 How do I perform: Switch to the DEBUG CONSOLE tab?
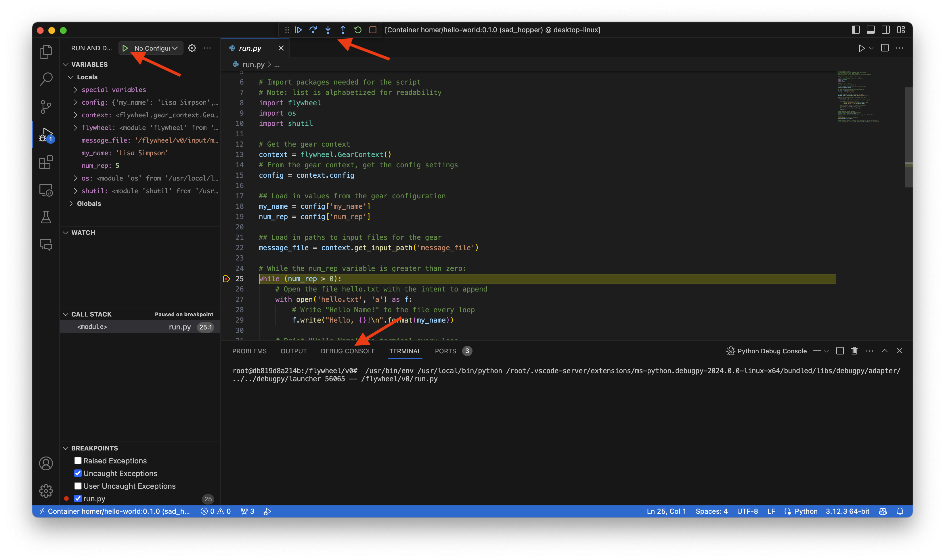pyautogui.click(x=348, y=351)
